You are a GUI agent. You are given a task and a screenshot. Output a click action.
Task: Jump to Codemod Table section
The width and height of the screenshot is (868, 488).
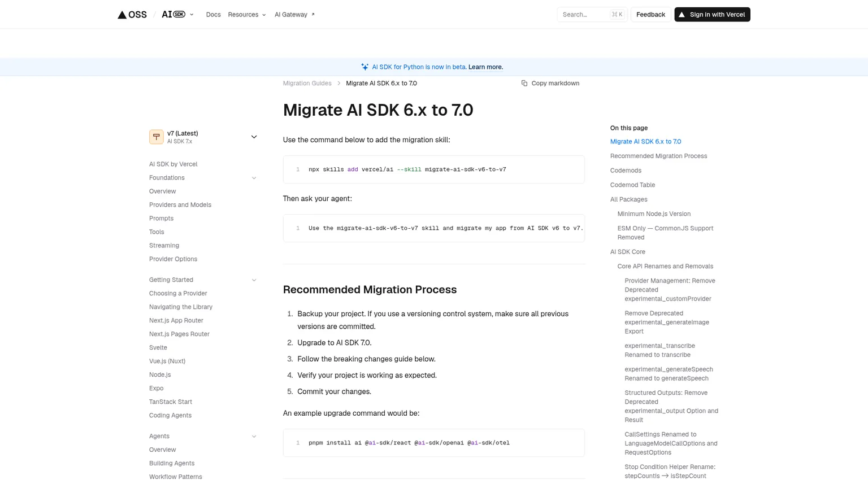[x=632, y=185]
